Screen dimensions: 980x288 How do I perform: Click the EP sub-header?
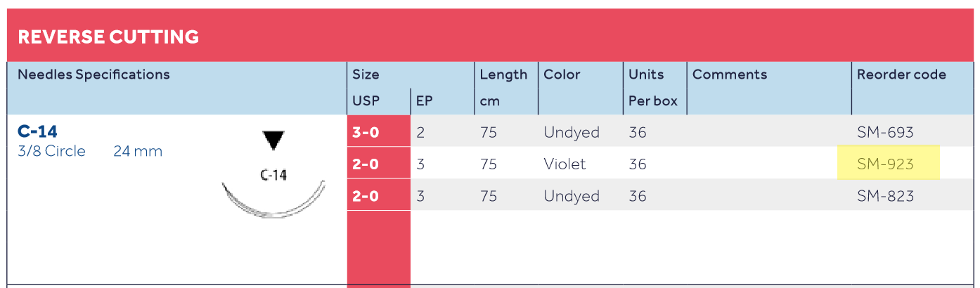[424, 101]
